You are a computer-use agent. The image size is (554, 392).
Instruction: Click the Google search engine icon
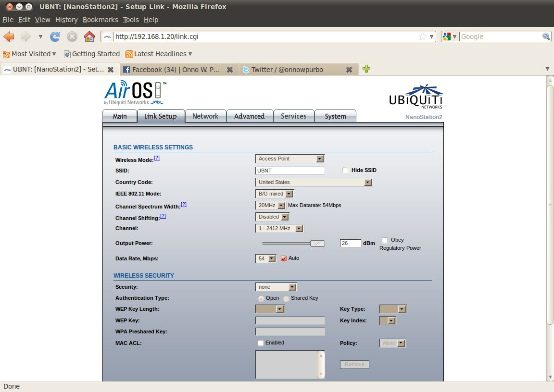pos(447,37)
